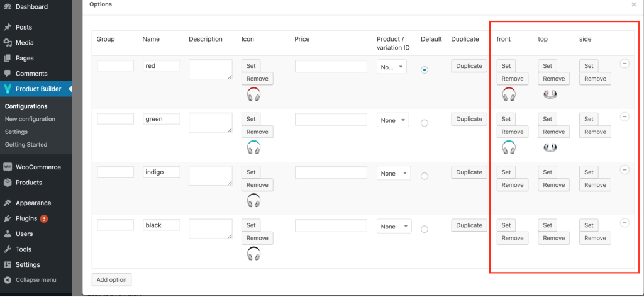Click the Price field for red
644x299 pixels.
(x=331, y=66)
